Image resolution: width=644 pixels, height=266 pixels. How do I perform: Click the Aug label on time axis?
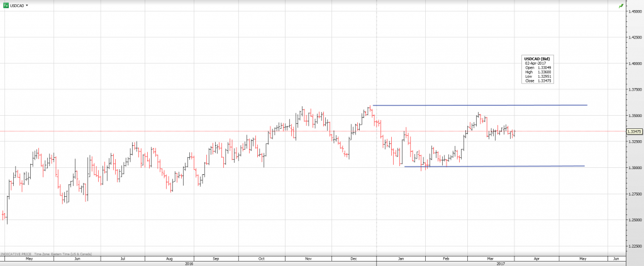coord(169,258)
